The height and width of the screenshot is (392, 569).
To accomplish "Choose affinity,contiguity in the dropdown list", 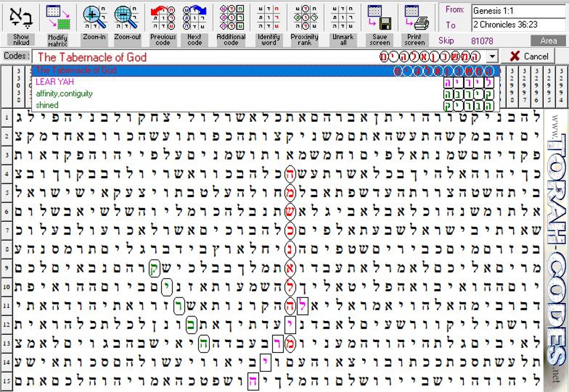I will pyautogui.click(x=64, y=94).
